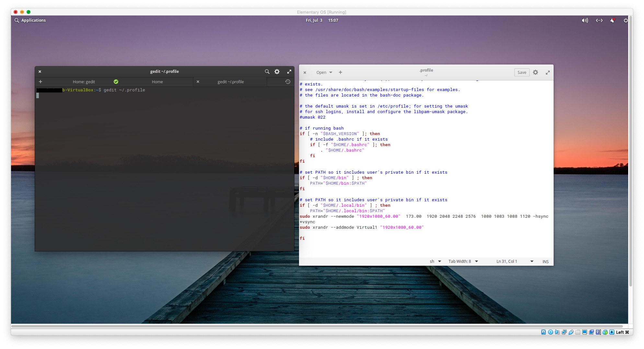Image resolution: width=644 pixels, height=349 pixels.
Task: Click the green checkmark on Home: gedit tab
Action: click(116, 82)
